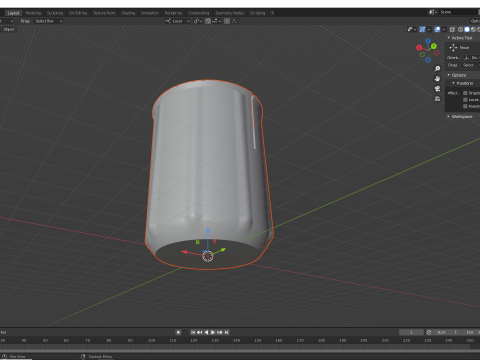
Task: Toggle the snapping magnet icon
Action: 208,21
